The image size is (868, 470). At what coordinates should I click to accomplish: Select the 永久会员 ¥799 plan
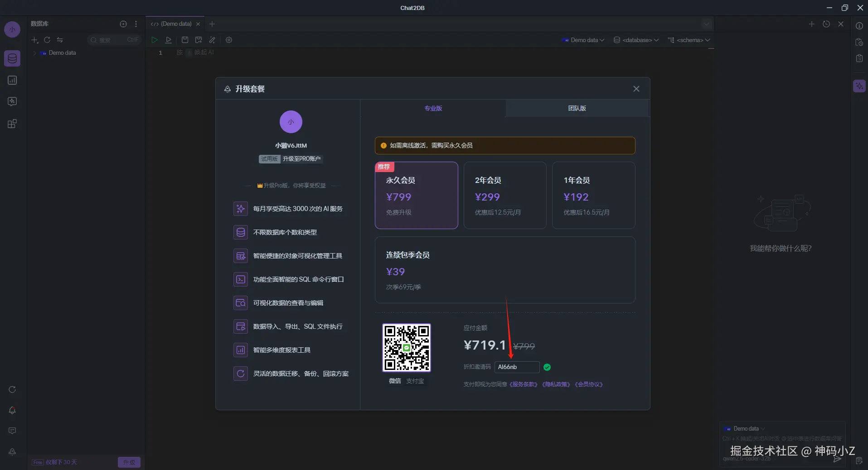coord(416,195)
